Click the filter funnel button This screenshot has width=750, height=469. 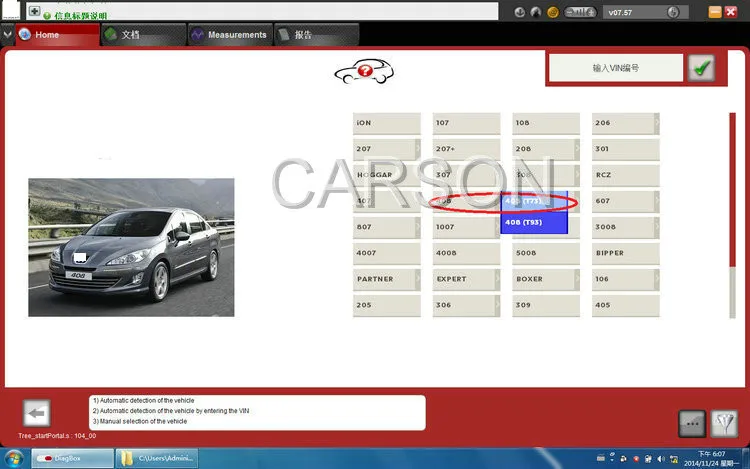(x=724, y=424)
